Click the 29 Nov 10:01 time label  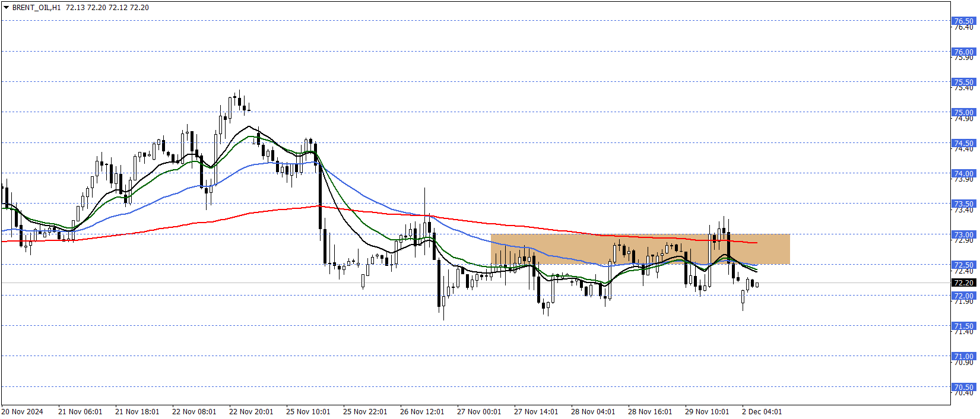tap(707, 411)
